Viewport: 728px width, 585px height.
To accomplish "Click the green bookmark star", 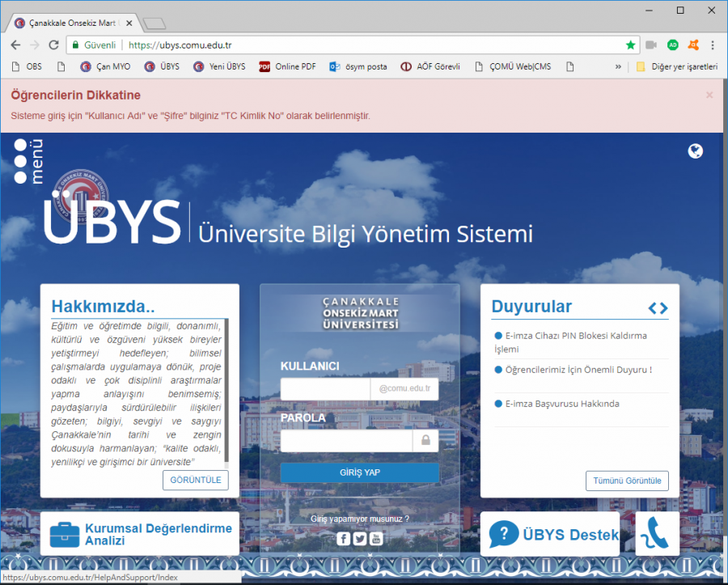I will point(630,45).
